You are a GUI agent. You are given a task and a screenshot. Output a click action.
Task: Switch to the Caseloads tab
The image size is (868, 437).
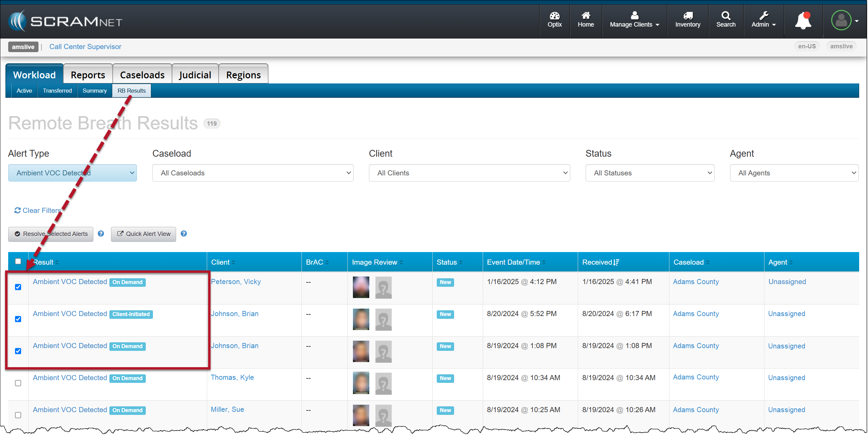(x=142, y=75)
